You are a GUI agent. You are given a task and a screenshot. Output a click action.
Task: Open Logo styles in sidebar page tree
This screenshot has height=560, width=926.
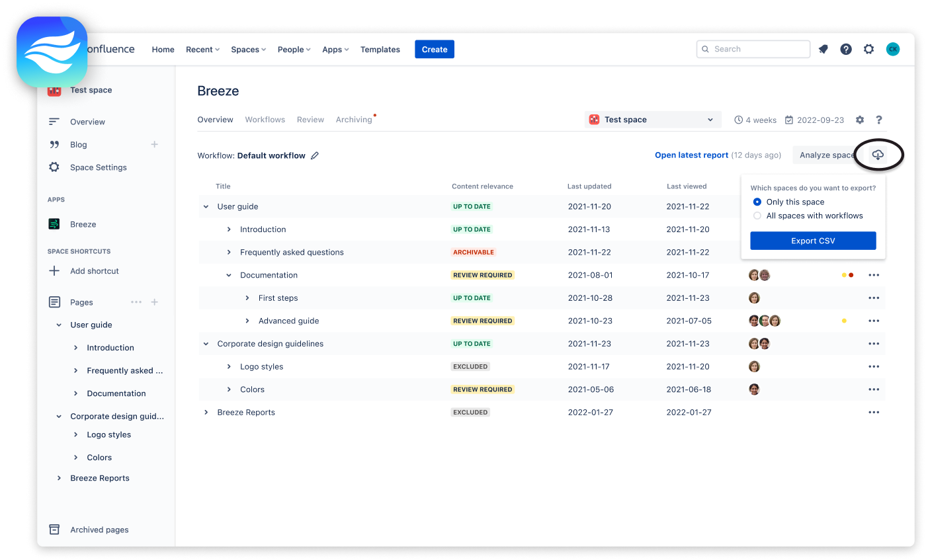(108, 434)
